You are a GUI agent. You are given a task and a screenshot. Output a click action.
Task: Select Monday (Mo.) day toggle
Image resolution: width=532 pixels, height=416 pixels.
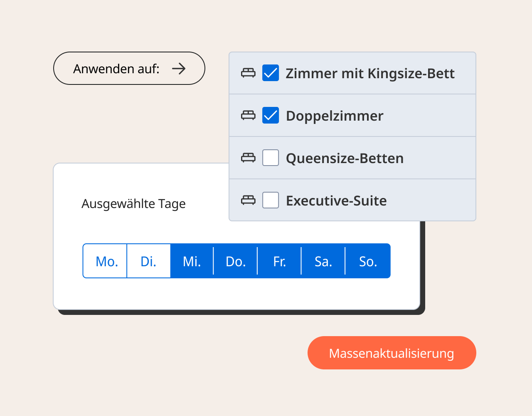pyautogui.click(x=107, y=261)
